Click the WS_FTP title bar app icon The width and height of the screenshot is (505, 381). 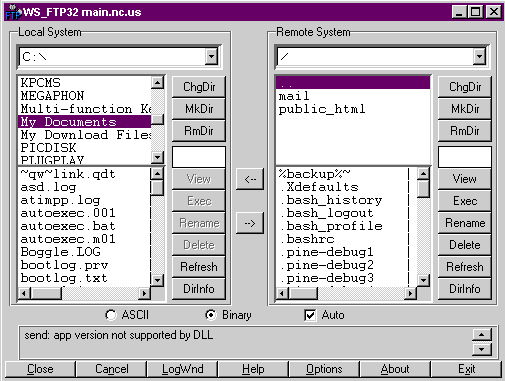tap(14, 12)
